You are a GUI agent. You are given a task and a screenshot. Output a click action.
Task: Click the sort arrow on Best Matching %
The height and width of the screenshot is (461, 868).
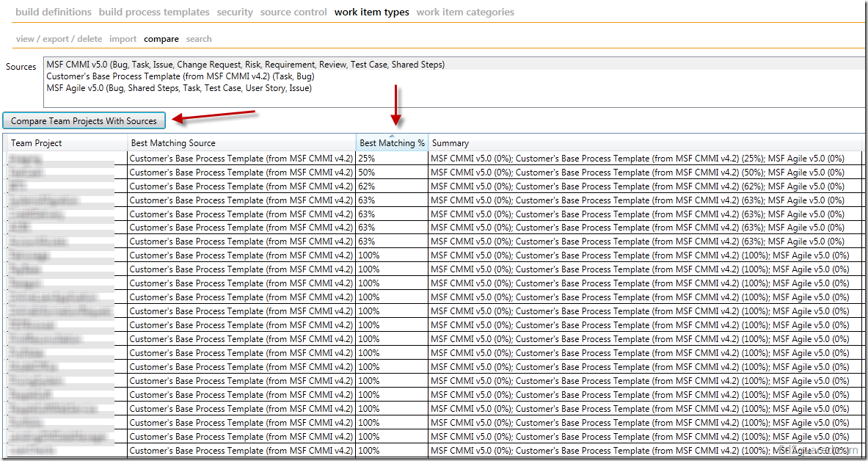pos(392,136)
